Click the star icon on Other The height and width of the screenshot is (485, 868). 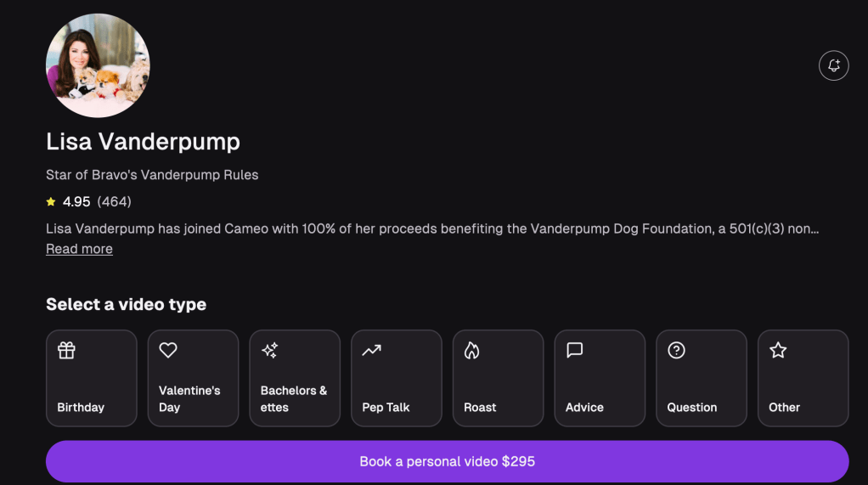point(778,350)
